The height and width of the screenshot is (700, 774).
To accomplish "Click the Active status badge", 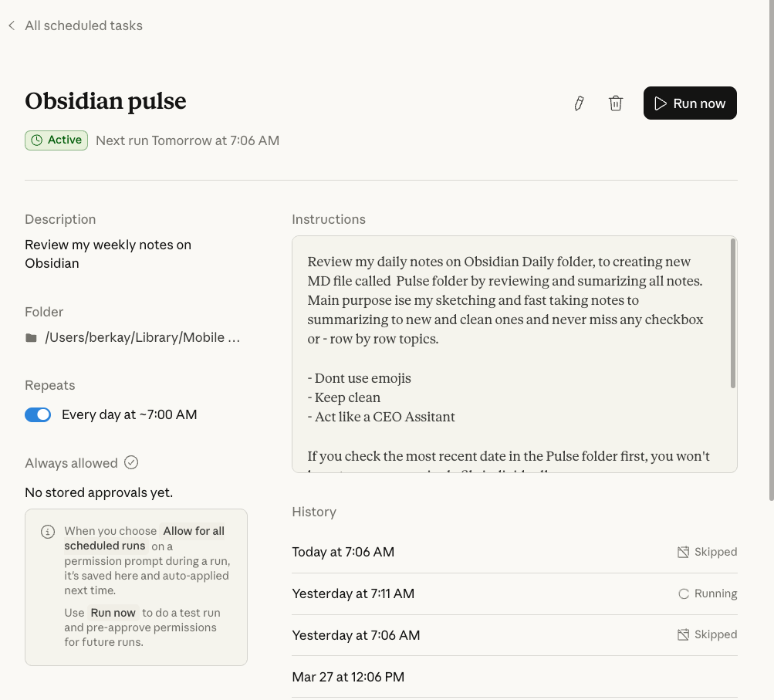I will point(56,140).
